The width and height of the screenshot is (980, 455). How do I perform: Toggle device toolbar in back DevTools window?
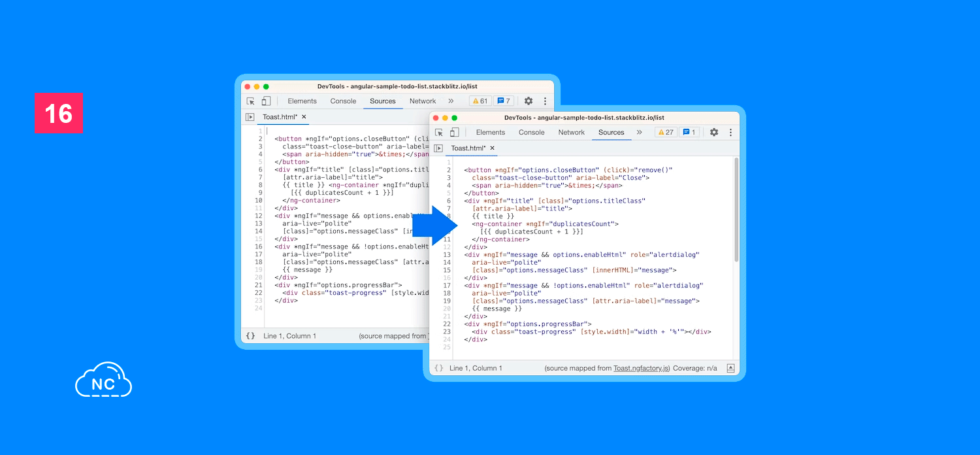(x=266, y=101)
